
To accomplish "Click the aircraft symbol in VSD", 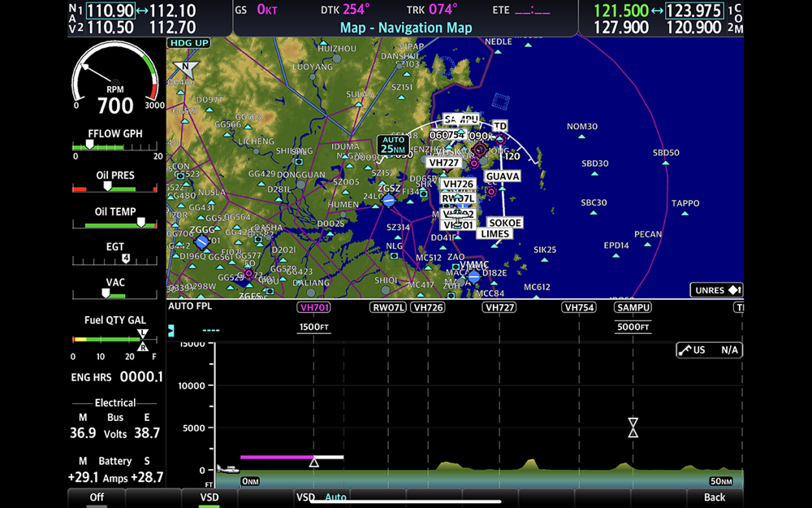I will (227, 469).
